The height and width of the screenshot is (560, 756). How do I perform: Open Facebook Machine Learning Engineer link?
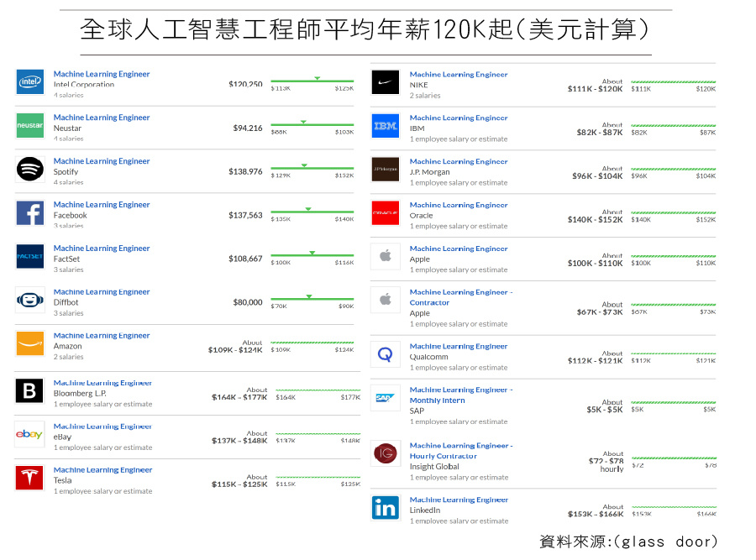click(x=102, y=204)
